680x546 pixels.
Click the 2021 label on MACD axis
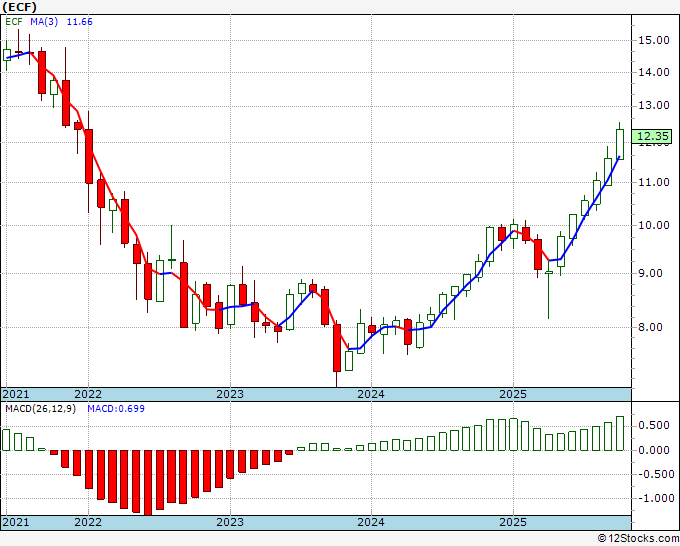coord(16,522)
